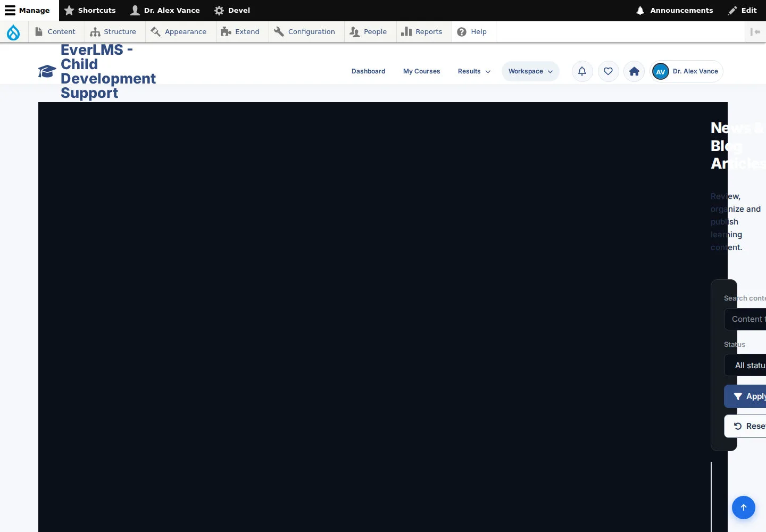The image size is (766, 532).
Task: Open My Courses page
Action: tap(422, 71)
